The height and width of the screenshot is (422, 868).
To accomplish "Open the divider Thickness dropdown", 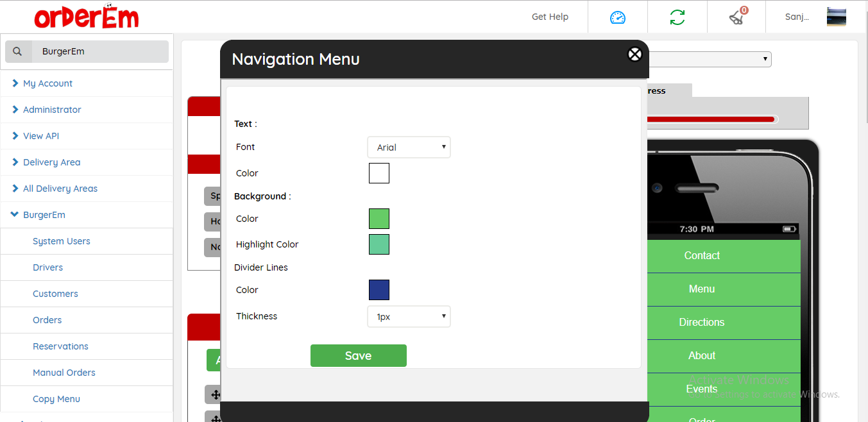I will click(409, 317).
